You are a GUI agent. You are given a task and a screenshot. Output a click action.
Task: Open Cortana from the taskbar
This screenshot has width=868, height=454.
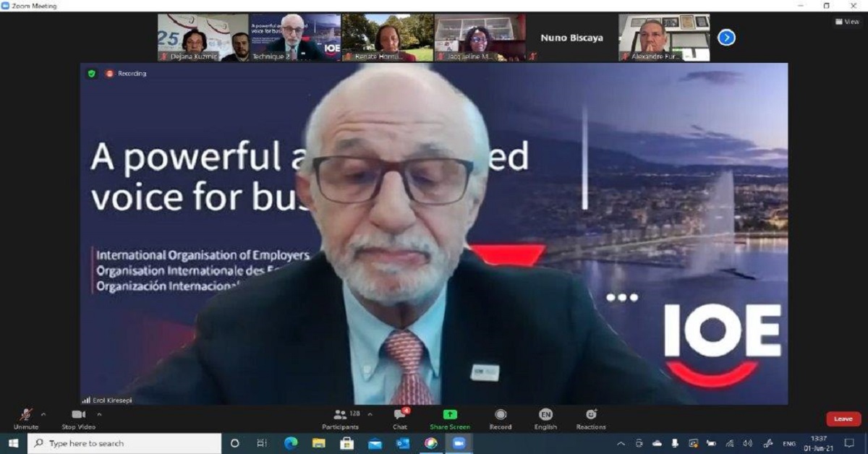[x=234, y=443]
